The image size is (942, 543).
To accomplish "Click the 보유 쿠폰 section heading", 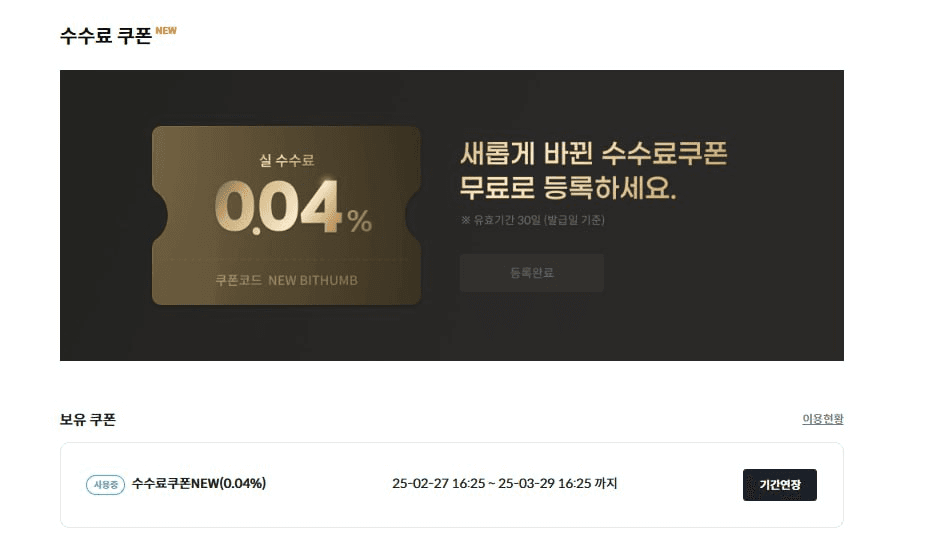I will coord(88,419).
